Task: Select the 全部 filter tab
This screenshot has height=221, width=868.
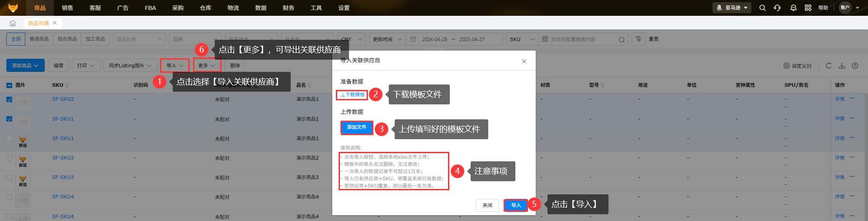Action: [x=16, y=39]
